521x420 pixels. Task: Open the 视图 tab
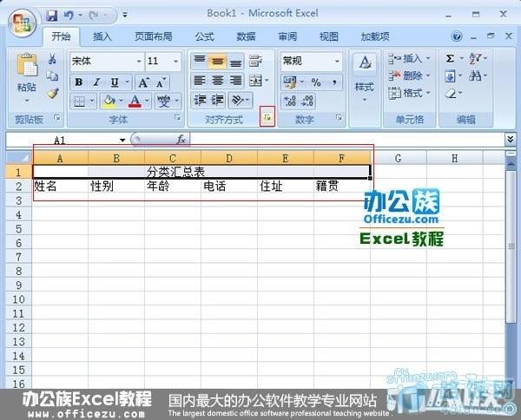pyautogui.click(x=328, y=36)
